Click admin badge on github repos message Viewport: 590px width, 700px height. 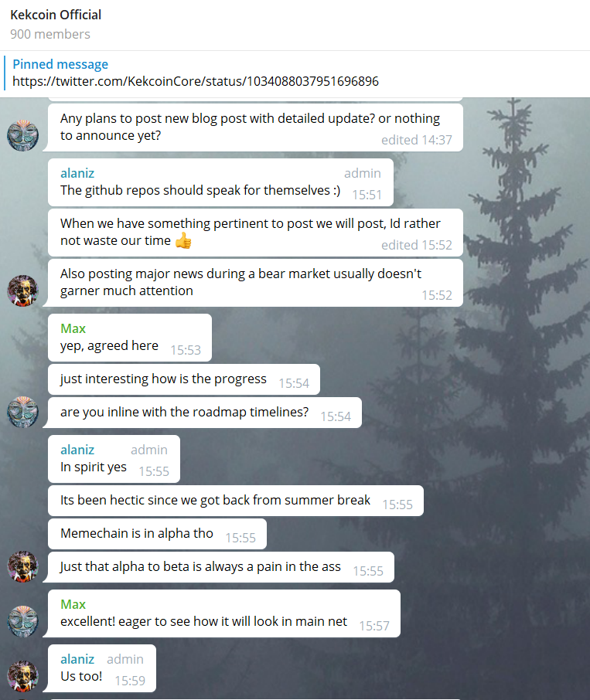click(362, 173)
